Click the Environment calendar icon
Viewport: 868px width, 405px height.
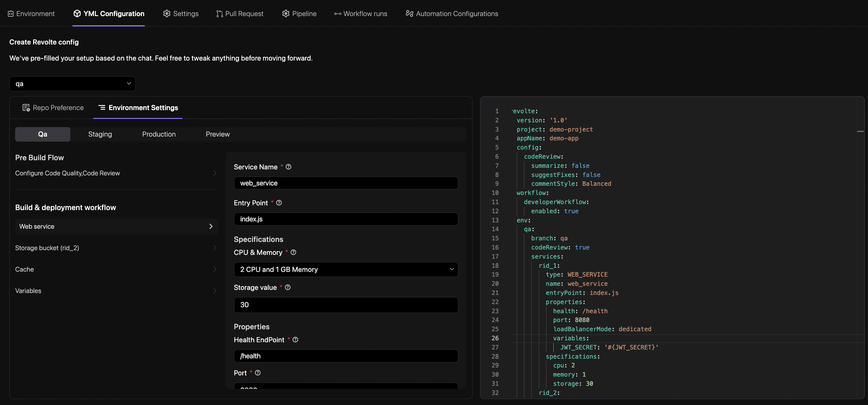tap(11, 14)
